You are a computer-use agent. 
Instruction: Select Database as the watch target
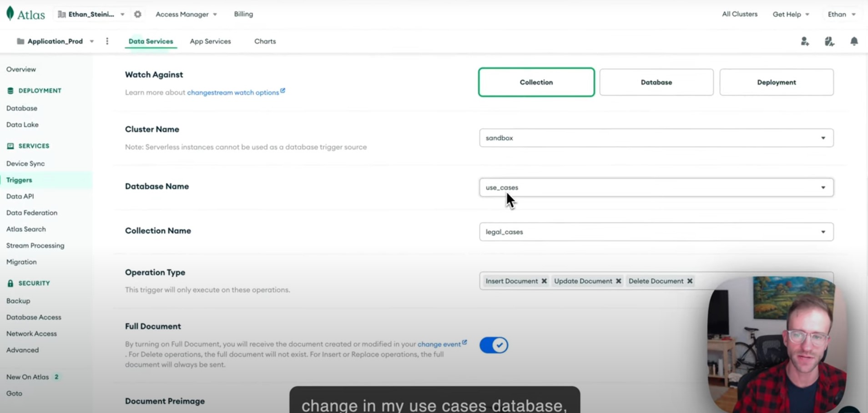[x=656, y=82]
